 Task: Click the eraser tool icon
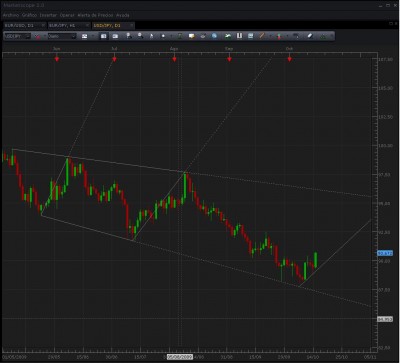pyautogui.click(x=310, y=36)
